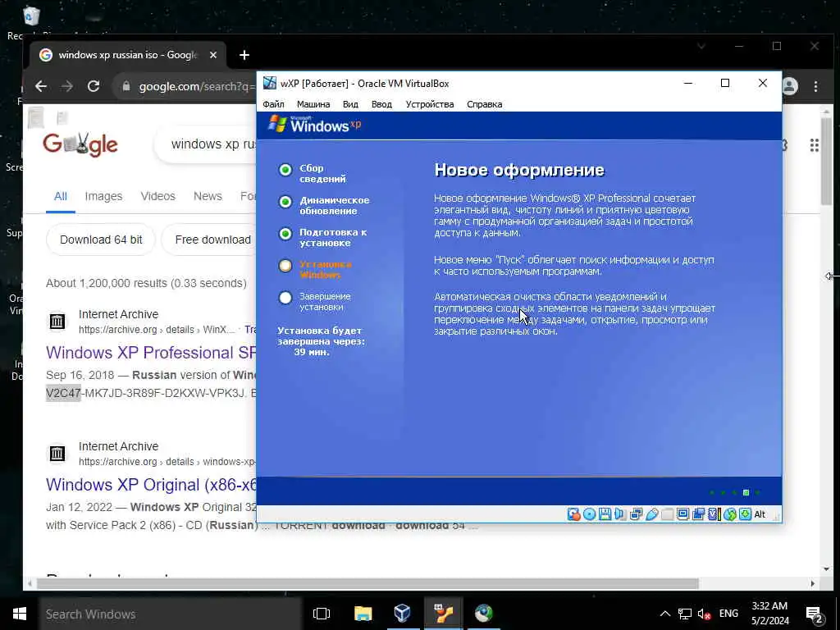This screenshot has height=630, width=840.
Task: Click the Установка Windows step label
Action: (326, 269)
